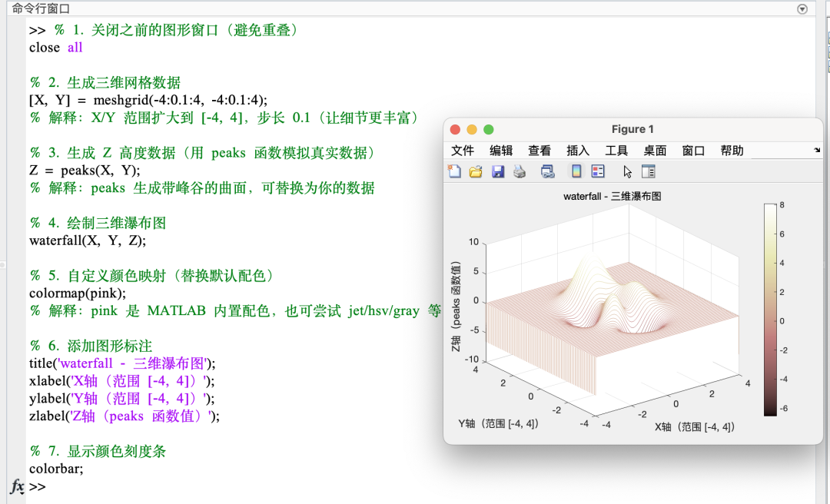Click the Open File folder icon

point(476,171)
